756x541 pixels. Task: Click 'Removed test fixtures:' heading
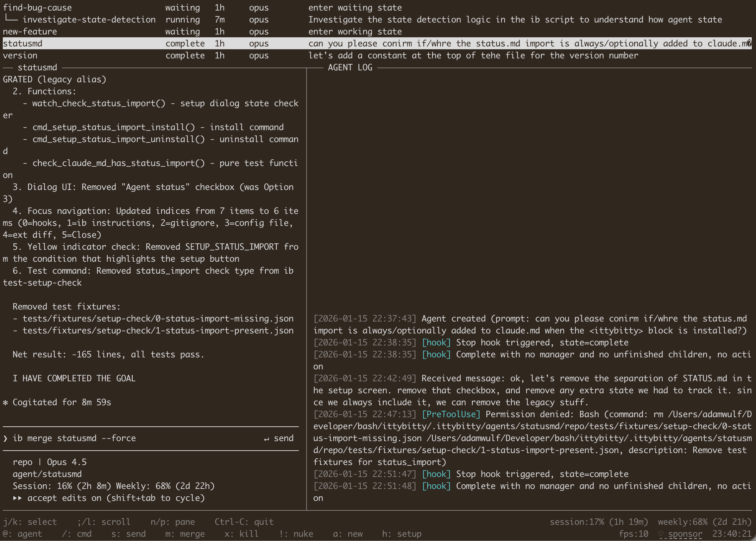coord(67,306)
